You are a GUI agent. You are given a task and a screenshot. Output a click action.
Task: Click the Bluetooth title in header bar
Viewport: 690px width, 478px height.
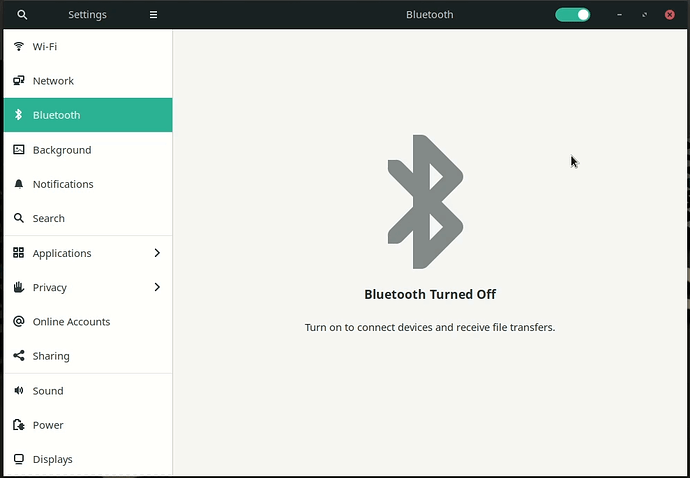tap(429, 15)
